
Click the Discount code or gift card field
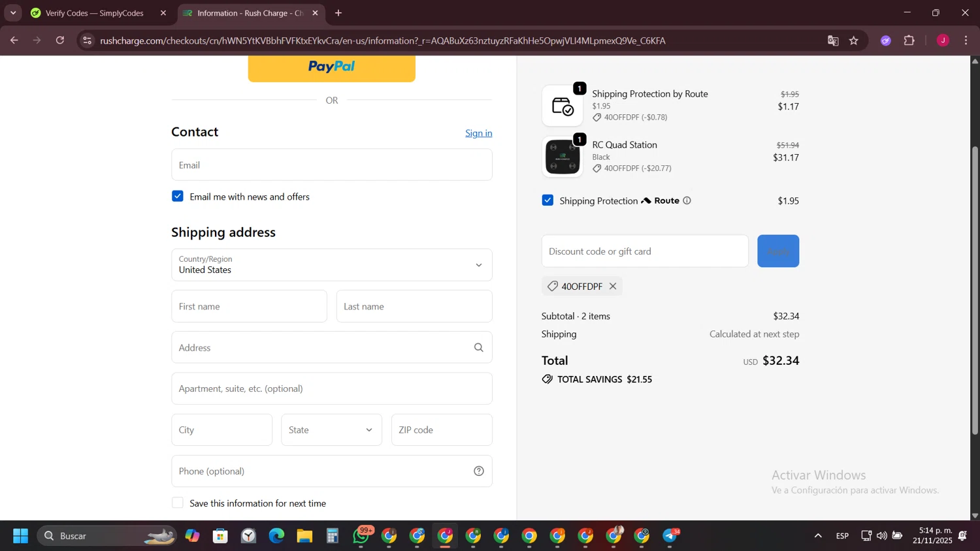click(645, 251)
